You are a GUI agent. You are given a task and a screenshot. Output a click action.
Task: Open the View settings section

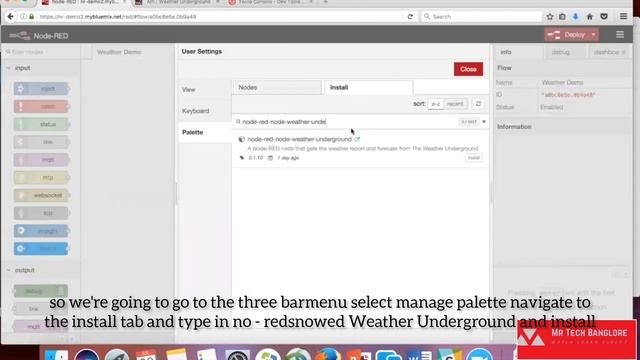point(204,89)
